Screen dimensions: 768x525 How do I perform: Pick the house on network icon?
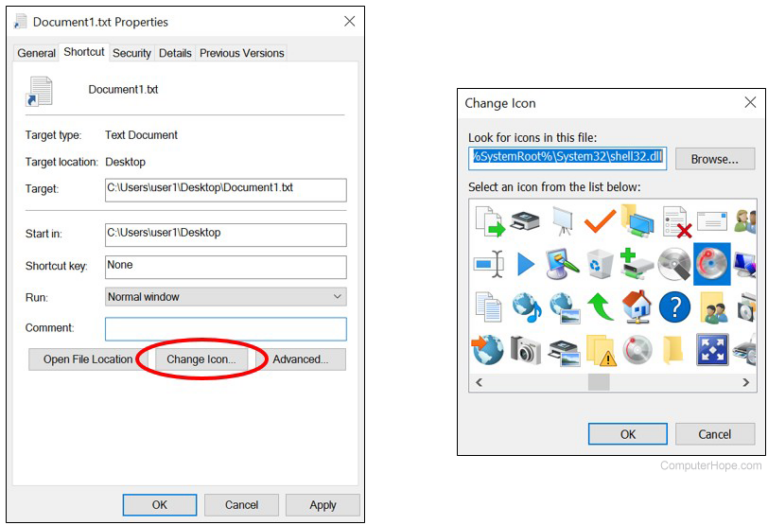point(637,307)
